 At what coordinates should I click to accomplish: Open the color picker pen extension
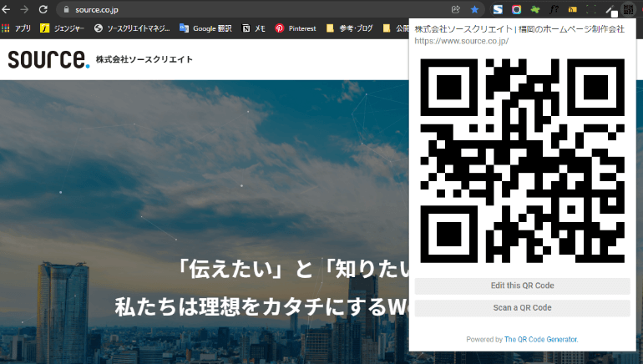[610, 10]
